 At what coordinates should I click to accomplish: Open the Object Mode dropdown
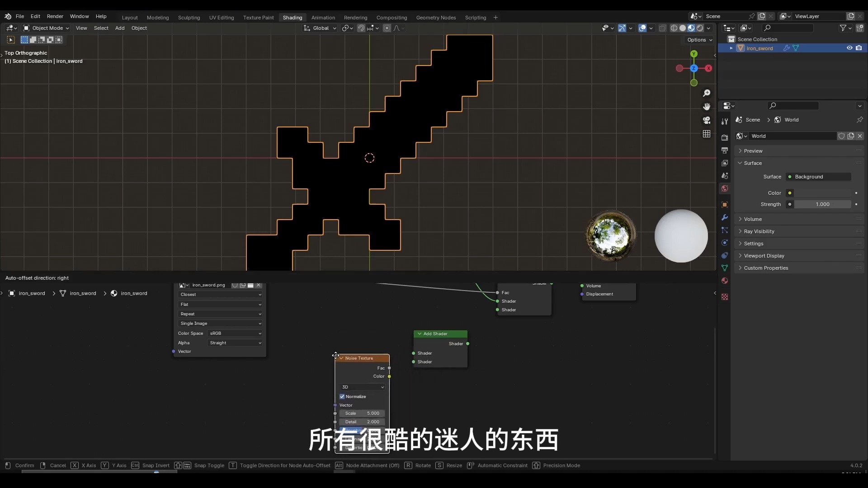[46, 28]
